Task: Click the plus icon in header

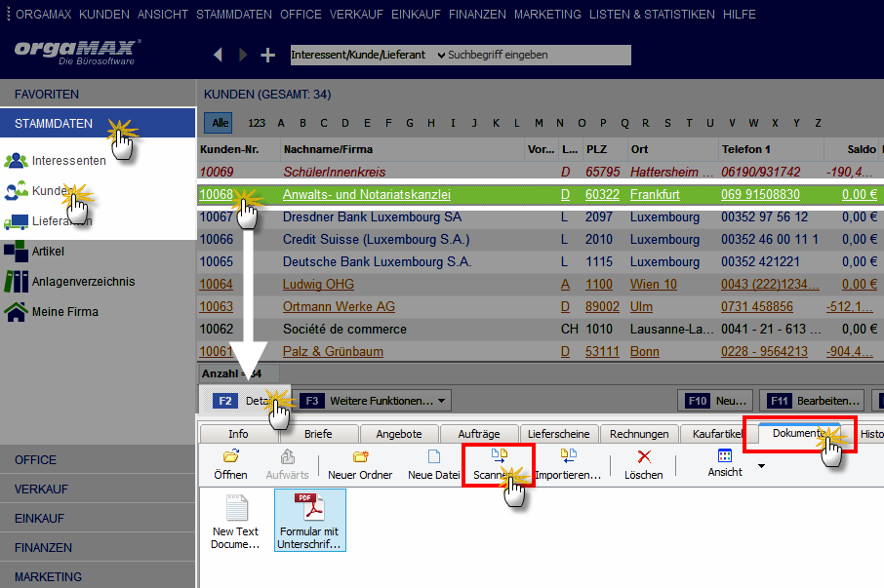Action: click(267, 55)
